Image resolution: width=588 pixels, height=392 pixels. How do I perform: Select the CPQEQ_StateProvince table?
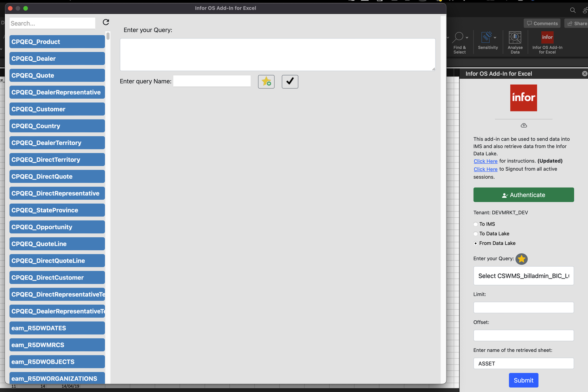pyautogui.click(x=57, y=210)
